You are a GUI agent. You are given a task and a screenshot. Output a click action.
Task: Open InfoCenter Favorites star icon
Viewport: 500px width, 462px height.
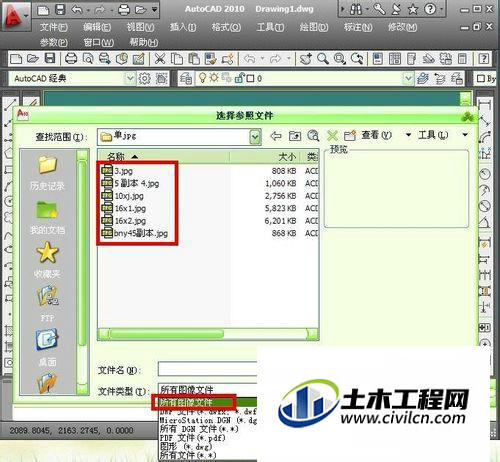[x=413, y=9]
